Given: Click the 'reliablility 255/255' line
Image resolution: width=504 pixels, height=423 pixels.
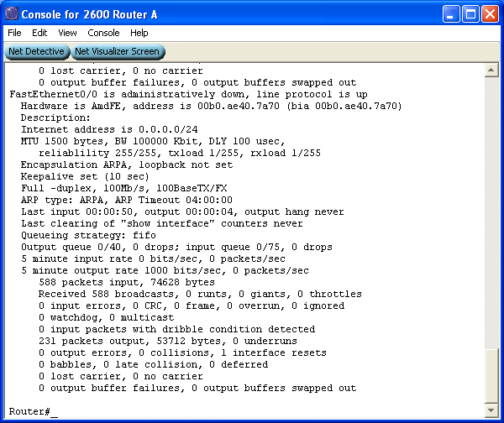Looking at the screenshot, I should coord(180,153).
